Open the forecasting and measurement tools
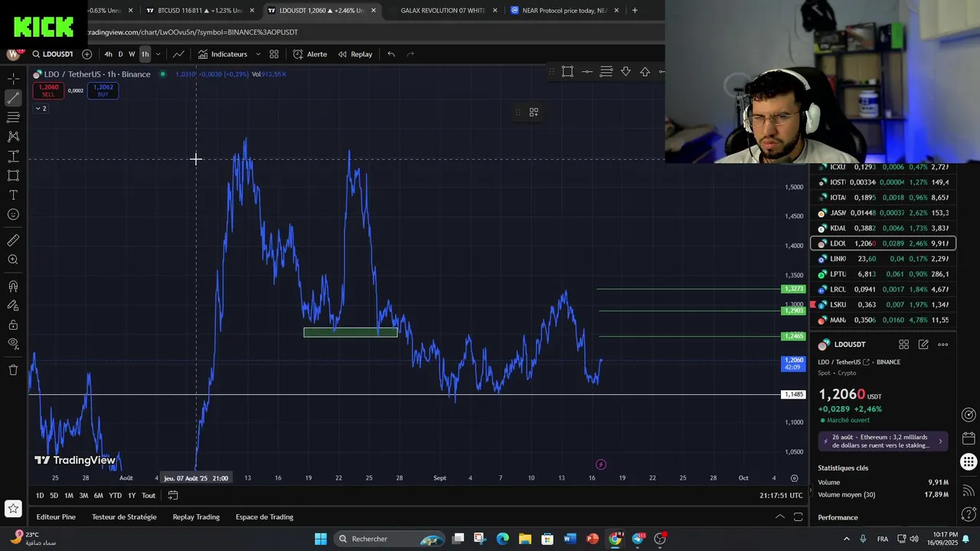980x551 pixels. 13,156
